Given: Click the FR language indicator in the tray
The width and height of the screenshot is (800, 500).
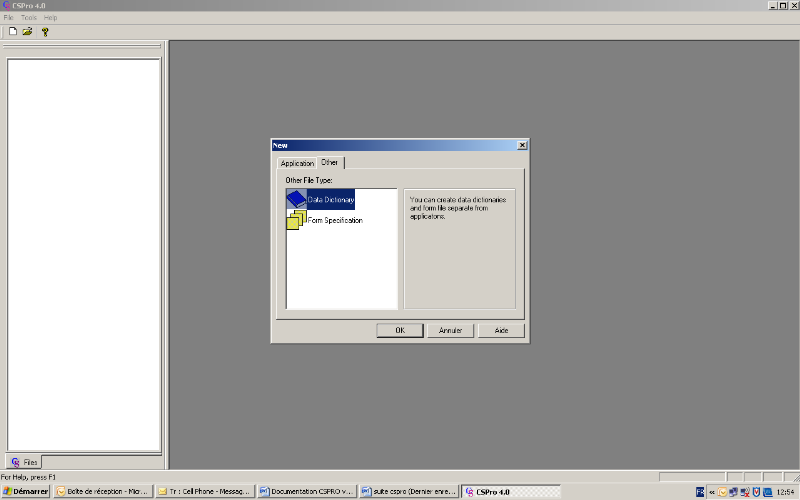Looking at the screenshot, I should (x=700, y=492).
